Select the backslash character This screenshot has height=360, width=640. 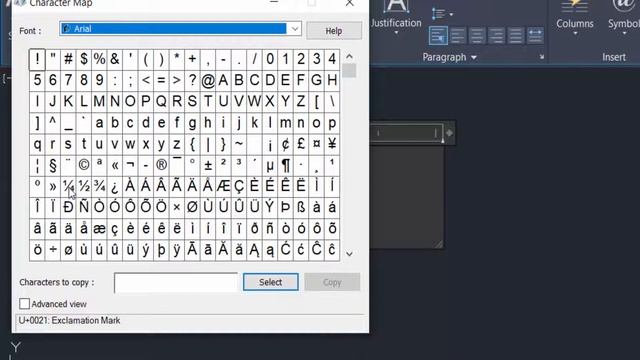point(332,102)
